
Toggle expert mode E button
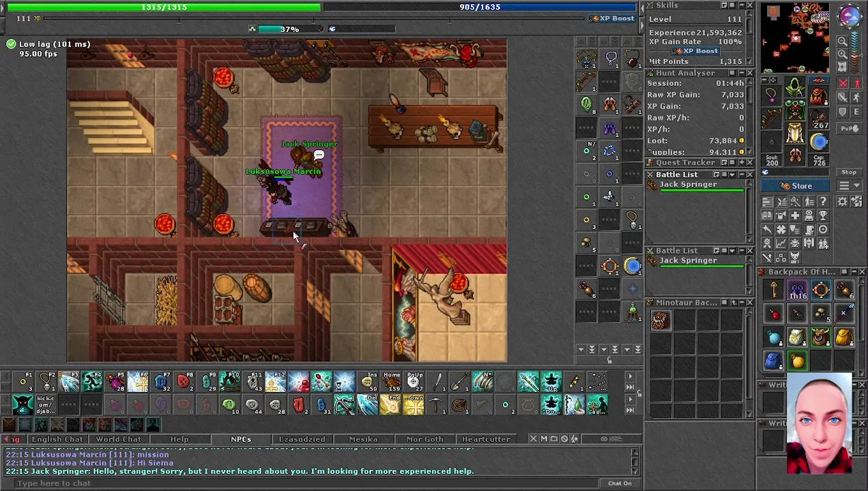(857, 112)
